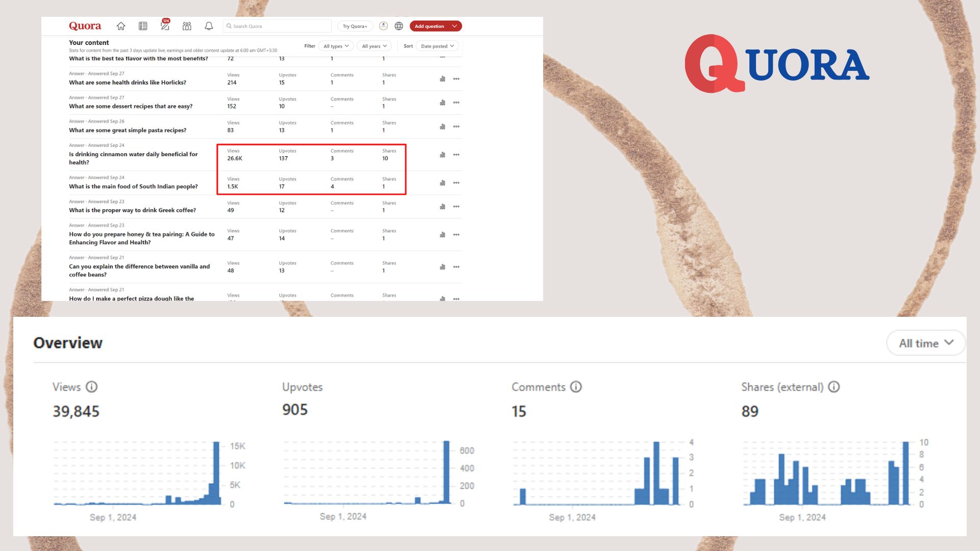
Task: Click the 26.6K views value
Action: click(x=235, y=159)
